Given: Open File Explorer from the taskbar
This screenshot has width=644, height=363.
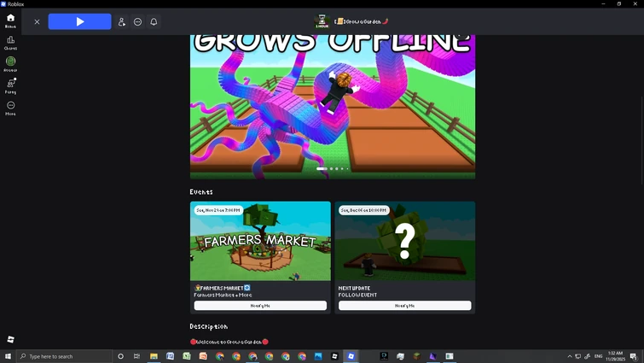Looking at the screenshot, I should click(x=154, y=356).
